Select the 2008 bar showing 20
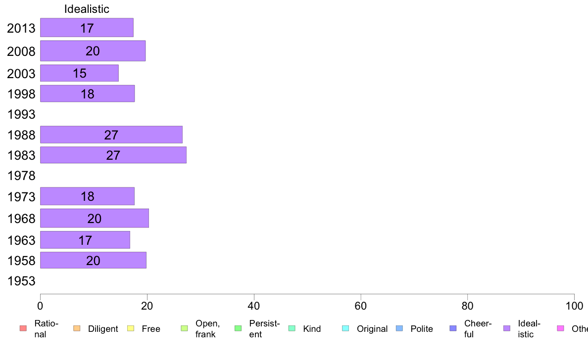The height and width of the screenshot is (364, 588). (93, 50)
